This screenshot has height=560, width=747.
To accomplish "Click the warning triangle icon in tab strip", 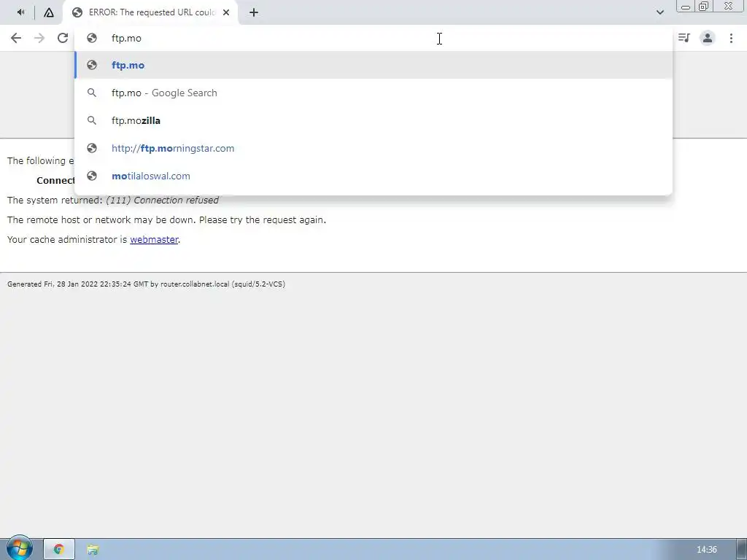I will pyautogui.click(x=49, y=12).
